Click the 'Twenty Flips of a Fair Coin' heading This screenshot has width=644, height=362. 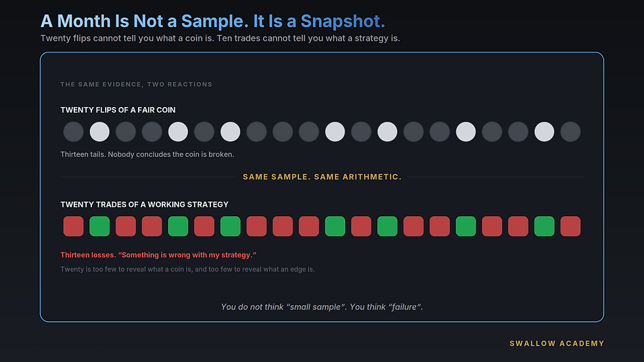pyautogui.click(x=118, y=110)
